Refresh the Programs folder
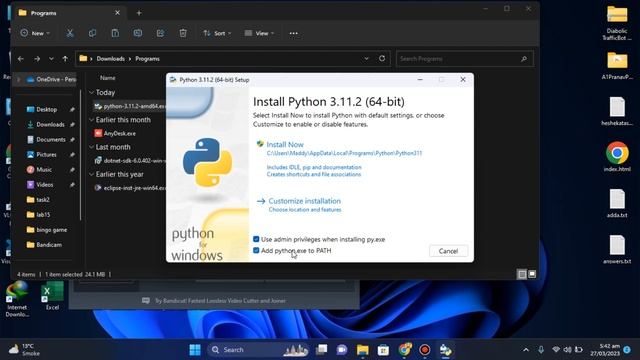 pyautogui.click(x=382, y=58)
